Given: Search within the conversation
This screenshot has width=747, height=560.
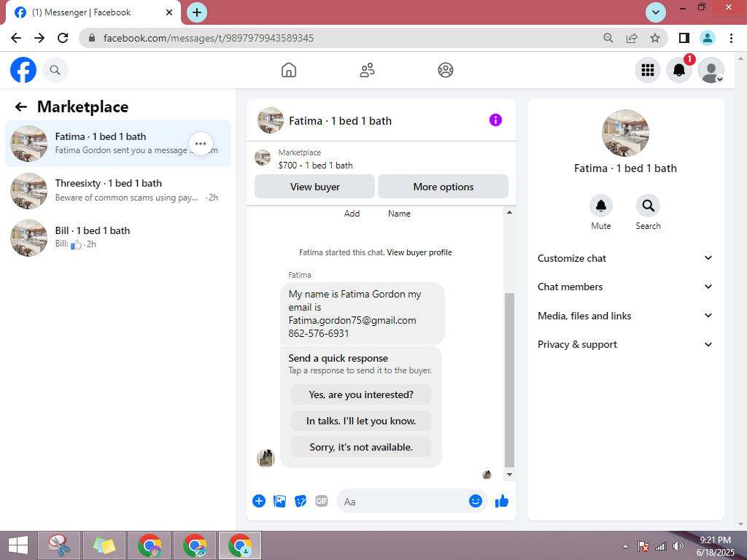Looking at the screenshot, I should coord(648,206).
